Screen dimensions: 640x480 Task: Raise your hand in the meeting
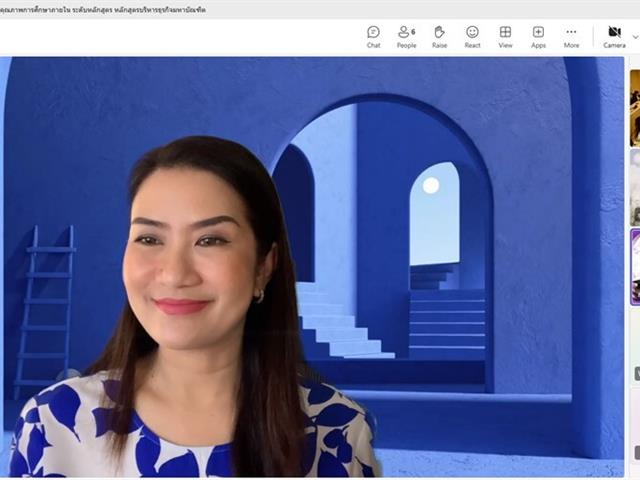coord(439,37)
